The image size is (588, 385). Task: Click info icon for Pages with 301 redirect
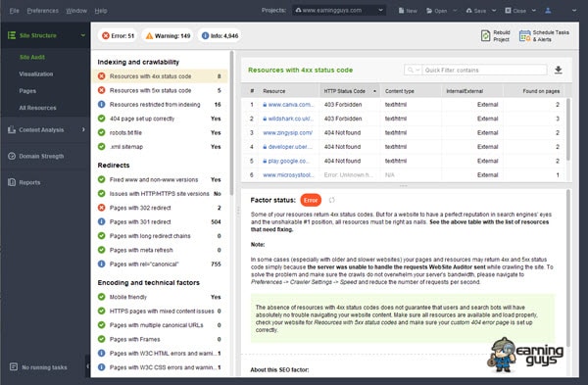[101, 222]
